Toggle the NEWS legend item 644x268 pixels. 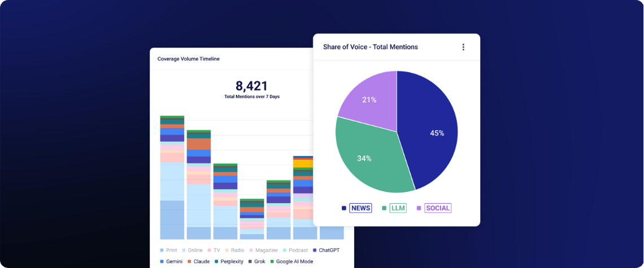[x=356, y=208]
